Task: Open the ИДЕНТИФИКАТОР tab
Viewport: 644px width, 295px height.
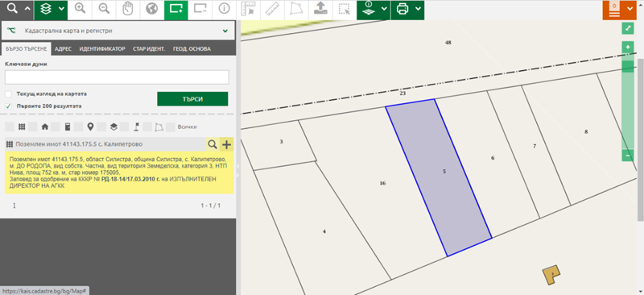Action: [x=102, y=48]
